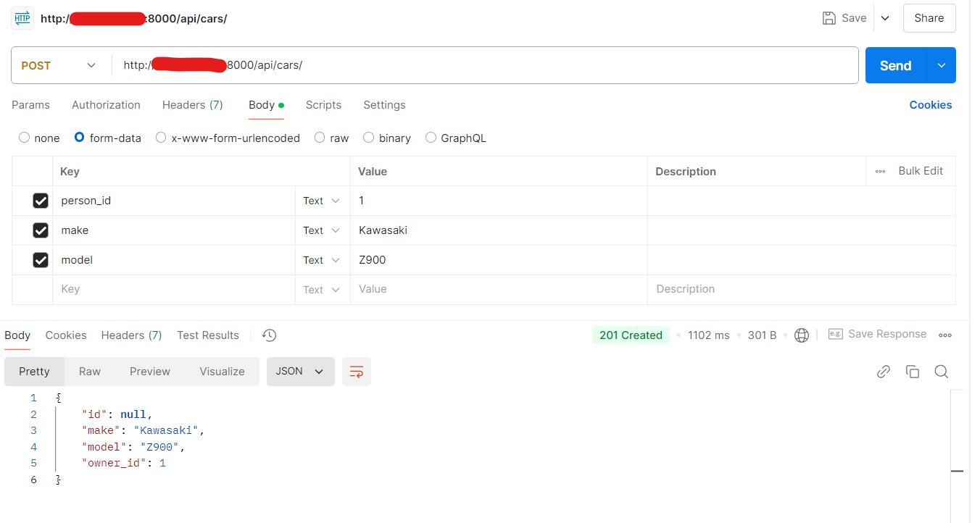Uncheck the person_id row checkbox
The height and width of the screenshot is (523, 980).
[41, 201]
